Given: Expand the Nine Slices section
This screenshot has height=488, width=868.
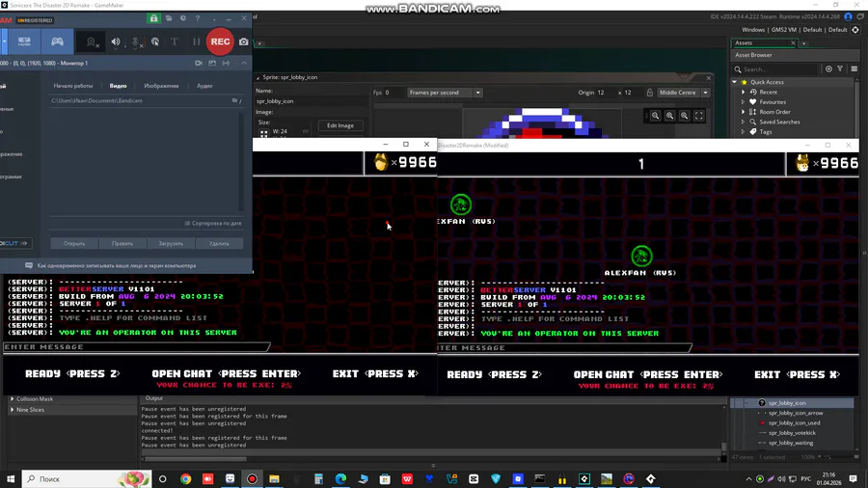Looking at the screenshot, I should click(13, 410).
